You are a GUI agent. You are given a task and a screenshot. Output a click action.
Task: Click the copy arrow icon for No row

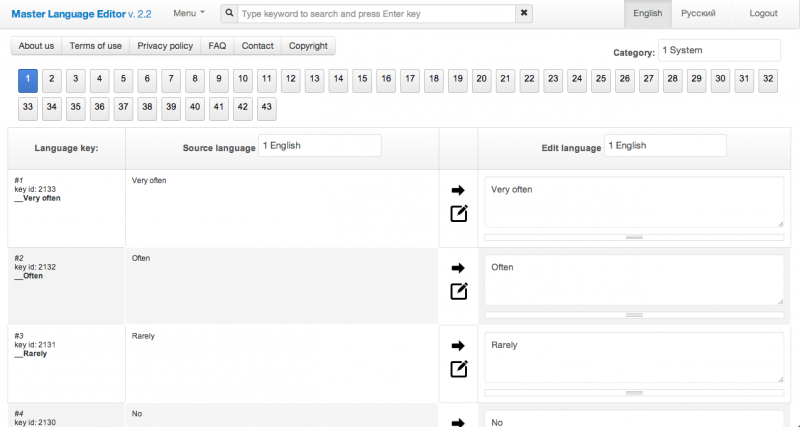tap(458, 422)
